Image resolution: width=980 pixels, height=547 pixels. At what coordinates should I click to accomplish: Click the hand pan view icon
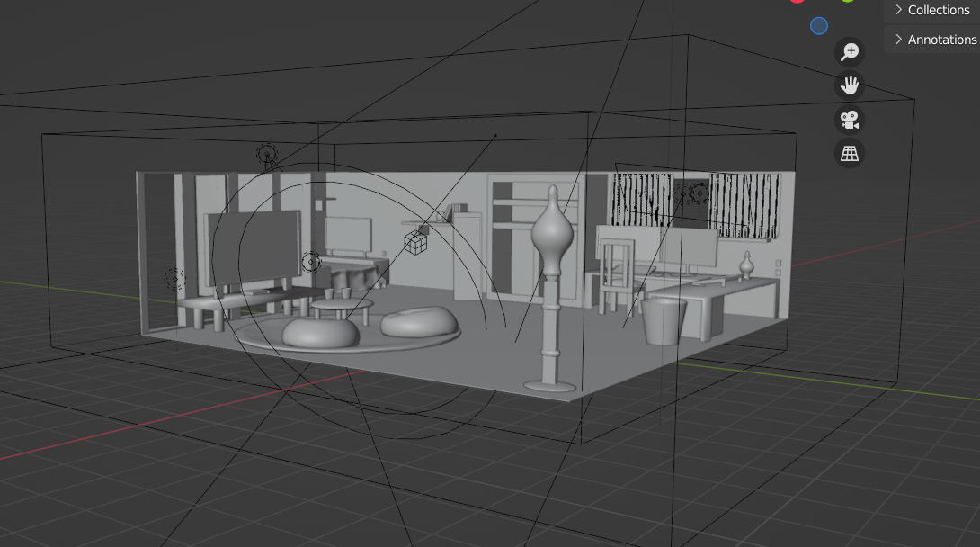tap(850, 86)
